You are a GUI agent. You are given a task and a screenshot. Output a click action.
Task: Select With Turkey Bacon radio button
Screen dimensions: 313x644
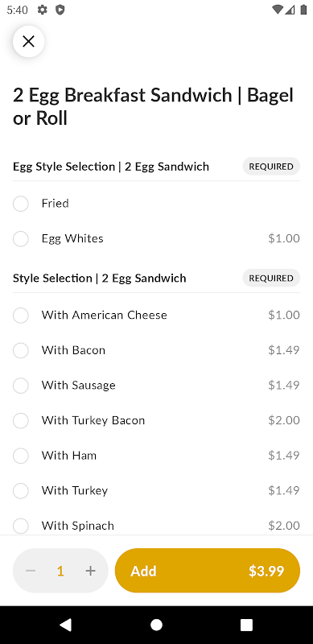pos(21,420)
